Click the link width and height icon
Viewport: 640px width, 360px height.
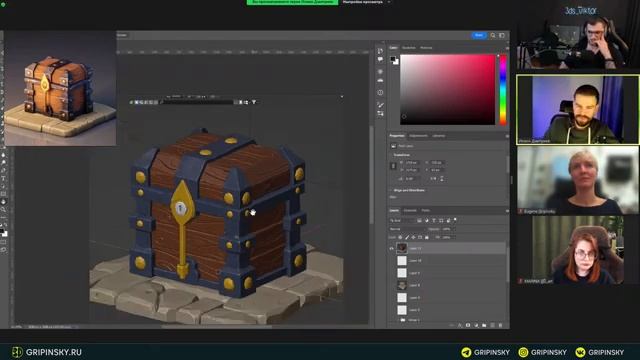coord(393,166)
